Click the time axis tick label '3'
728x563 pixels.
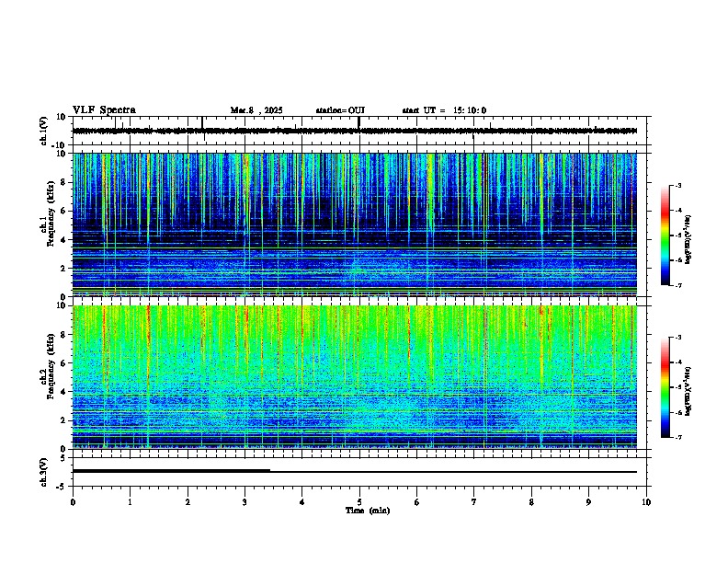tap(245, 502)
